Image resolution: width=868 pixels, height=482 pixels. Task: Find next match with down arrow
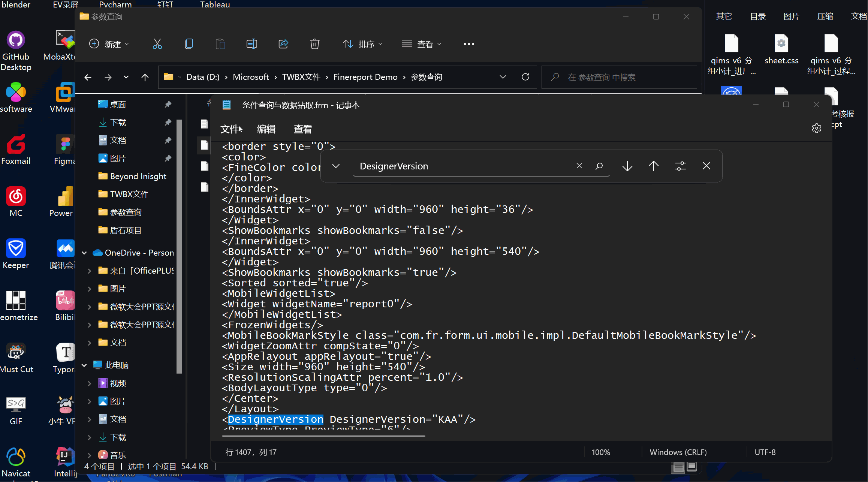[627, 166]
